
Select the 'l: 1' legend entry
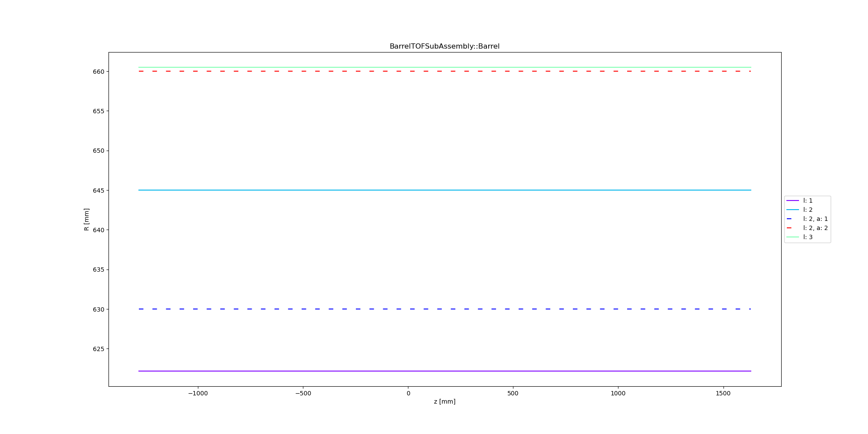coord(807,201)
